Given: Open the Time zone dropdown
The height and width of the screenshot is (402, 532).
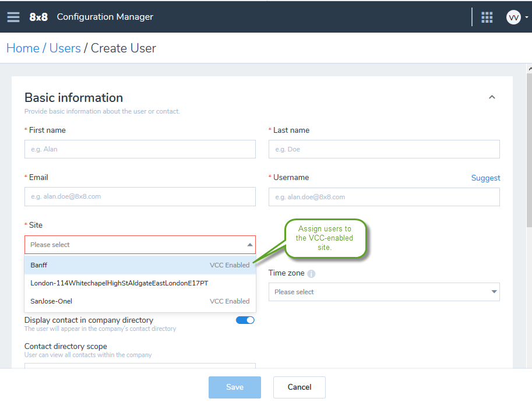Looking at the screenshot, I should click(384, 292).
